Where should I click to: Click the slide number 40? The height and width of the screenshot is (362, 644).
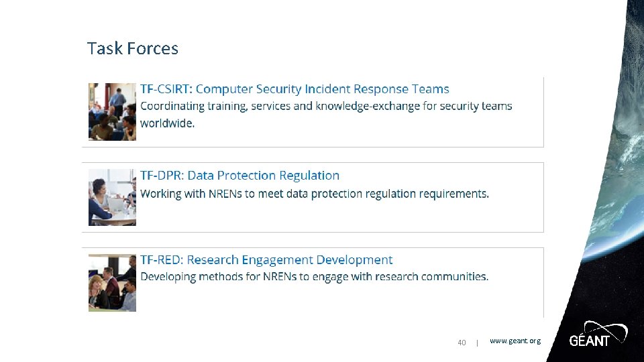(462, 343)
